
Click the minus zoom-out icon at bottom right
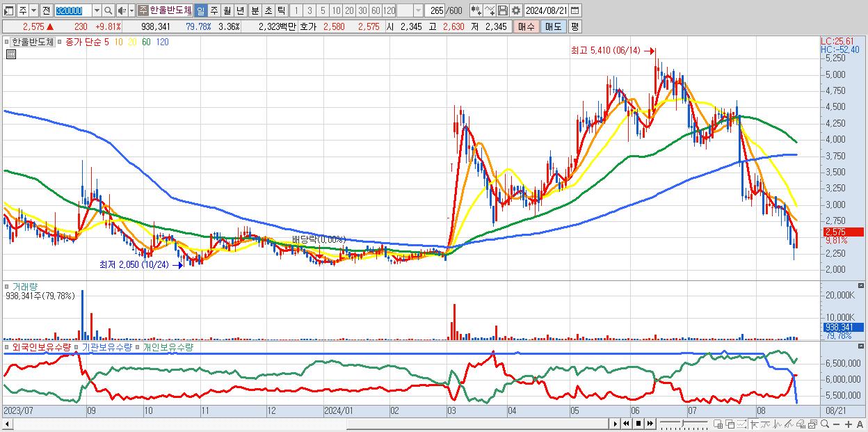click(836, 424)
